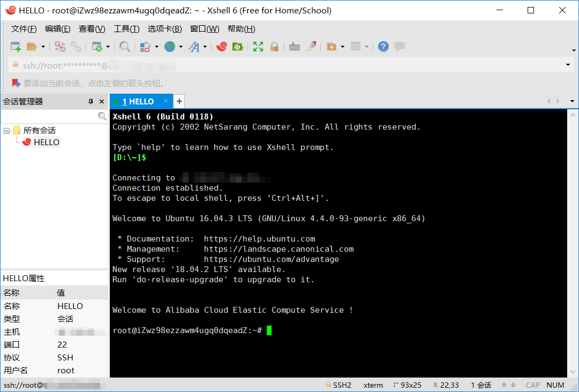Expand the layout panes dropdown arrow

click(x=367, y=47)
